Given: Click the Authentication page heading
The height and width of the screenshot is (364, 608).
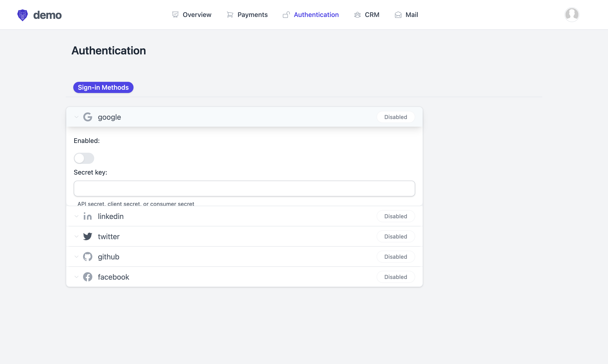Looking at the screenshot, I should click(109, 50).
